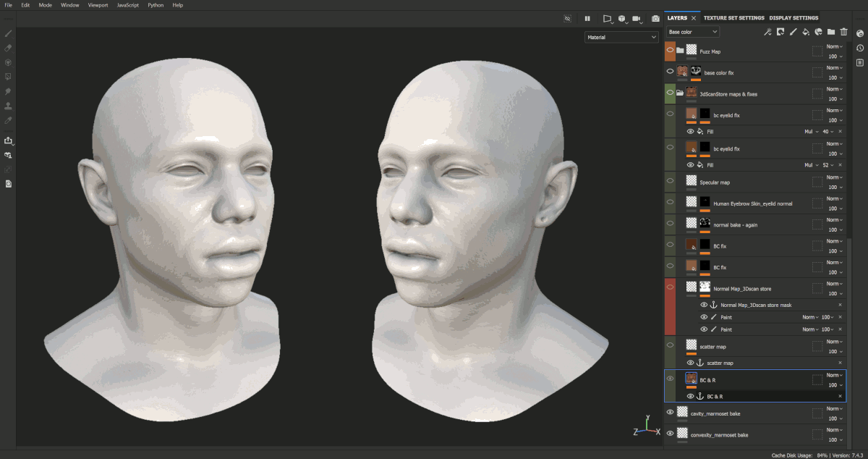Open the Base color channel dropdown
This screenshot has height=459, width=868.
pyautogui.click(x=693, y=32)
